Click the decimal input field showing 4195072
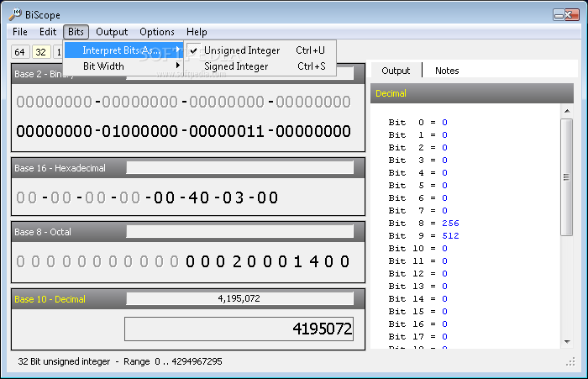The image size is (588, 379). click(x=239, y=329)
